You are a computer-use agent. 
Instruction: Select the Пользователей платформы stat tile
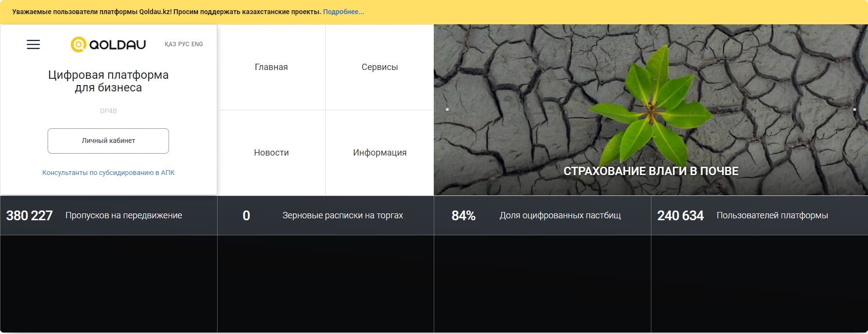(759, 215)
